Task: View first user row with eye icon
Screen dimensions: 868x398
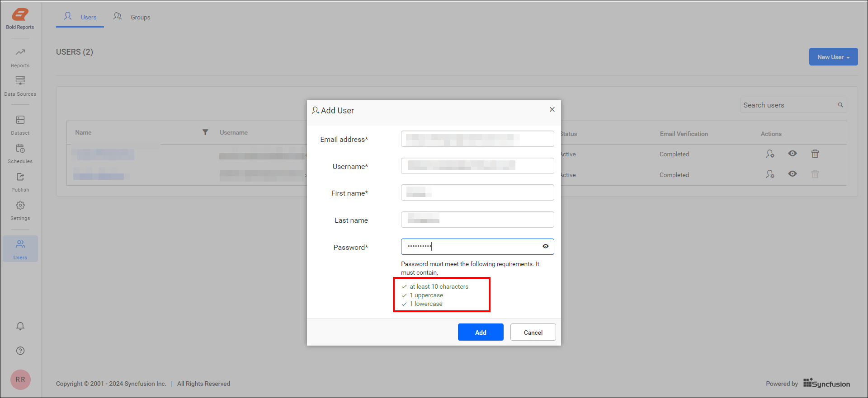Action: [793, 153]
